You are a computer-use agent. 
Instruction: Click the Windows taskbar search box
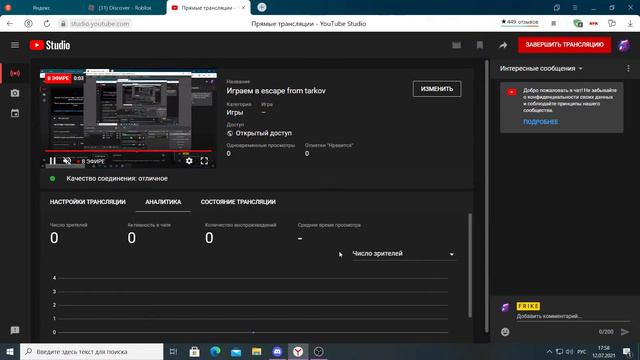point(91,351)
